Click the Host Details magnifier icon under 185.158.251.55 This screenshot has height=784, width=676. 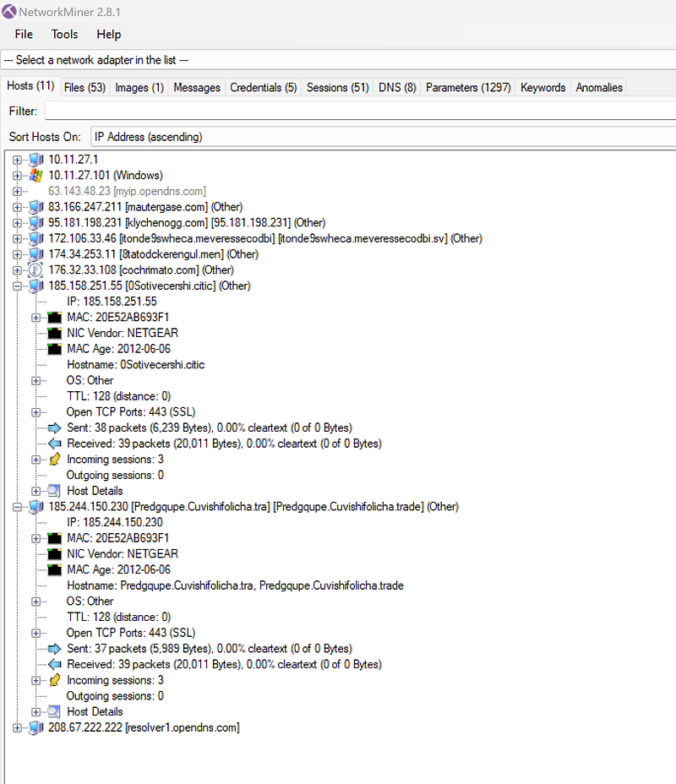pyautogui.click(x=54, y=491)
